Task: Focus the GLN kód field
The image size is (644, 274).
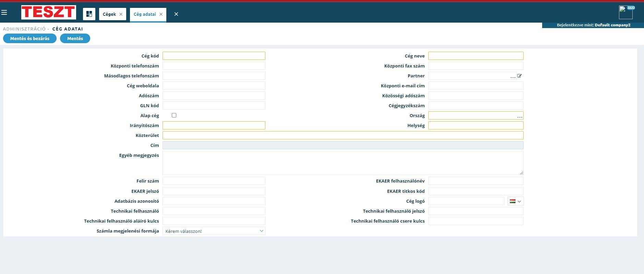Action: (x=214, y=105)
